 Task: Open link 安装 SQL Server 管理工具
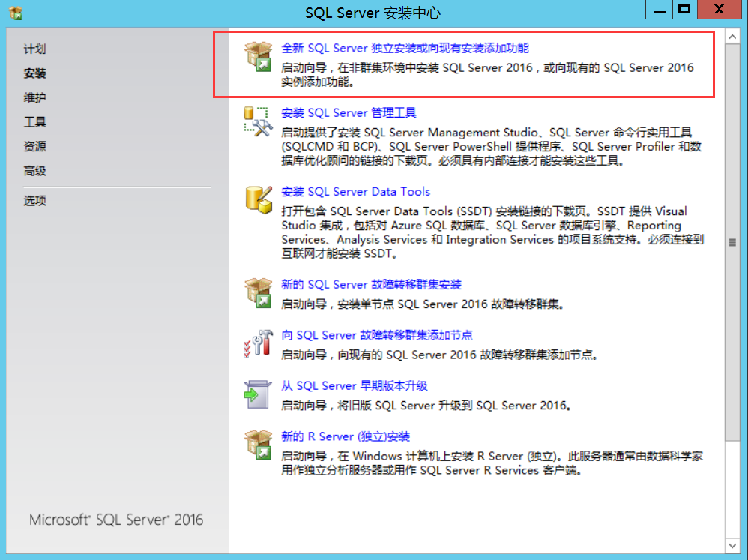[349, 113]
